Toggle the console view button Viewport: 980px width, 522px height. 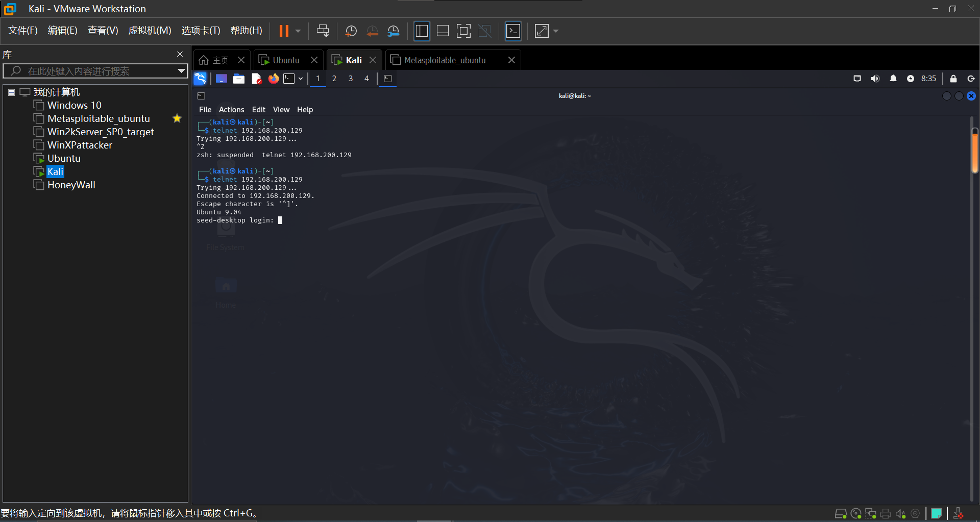(x=513, y=31)
